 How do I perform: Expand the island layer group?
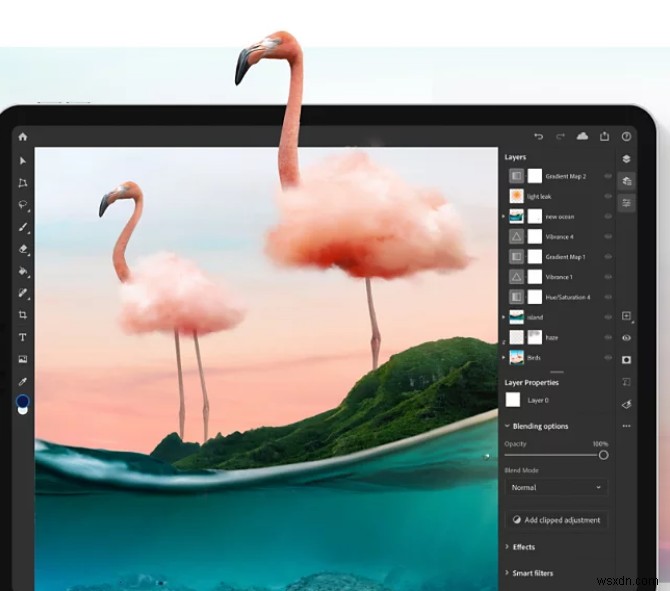click(504, 317)
